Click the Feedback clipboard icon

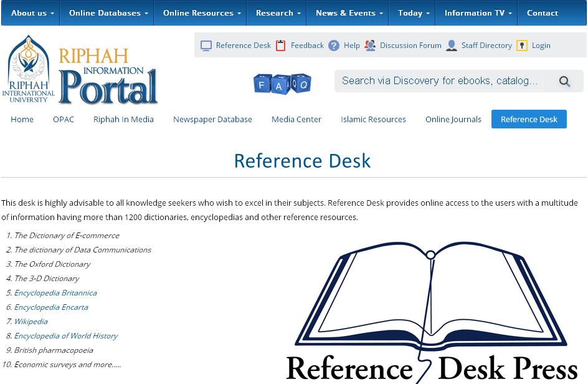280,46
